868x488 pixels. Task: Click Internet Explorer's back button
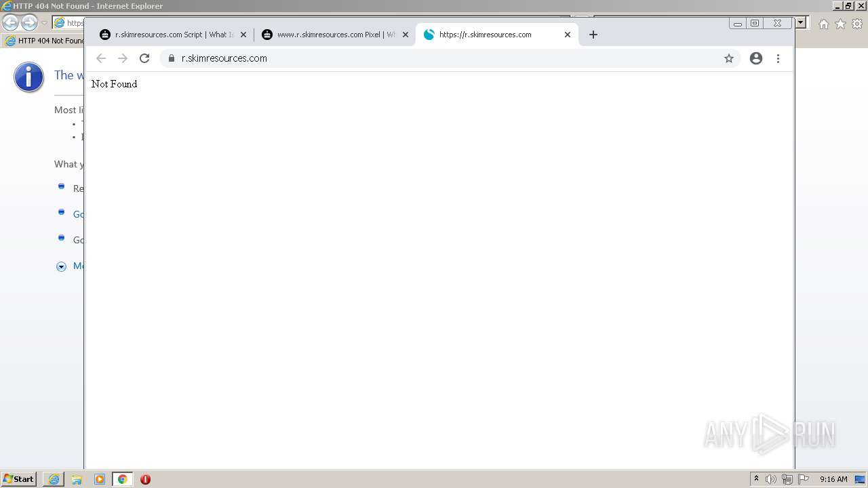click(11, 23)
